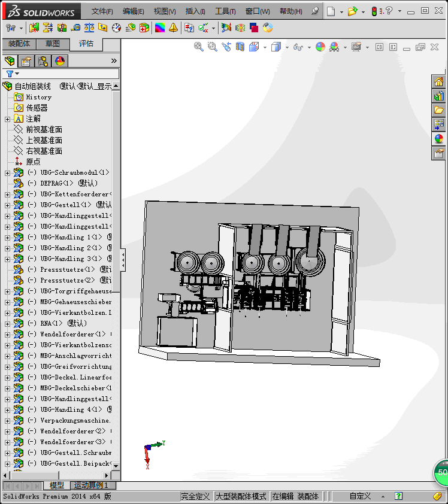448x504 pixels.
Task: Switch to the 模型 bottom tab
Action: pos(57,485)
